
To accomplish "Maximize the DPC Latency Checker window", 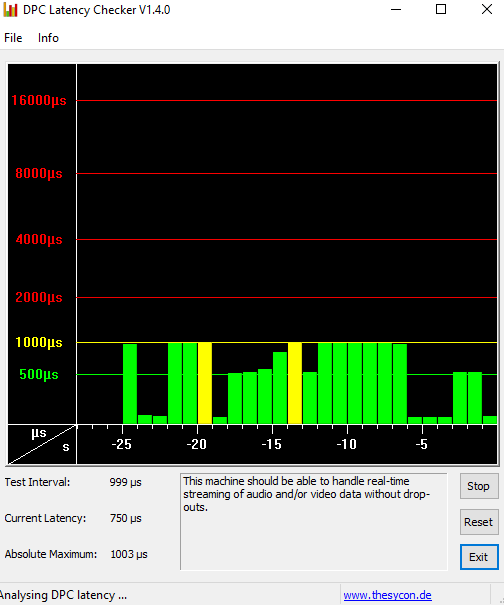I will point(441,9).
